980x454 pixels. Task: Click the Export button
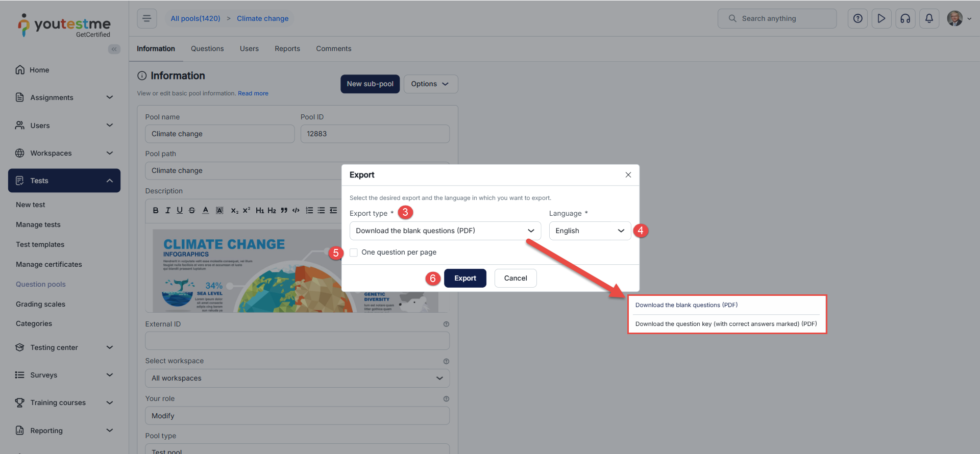pos(465,278)
